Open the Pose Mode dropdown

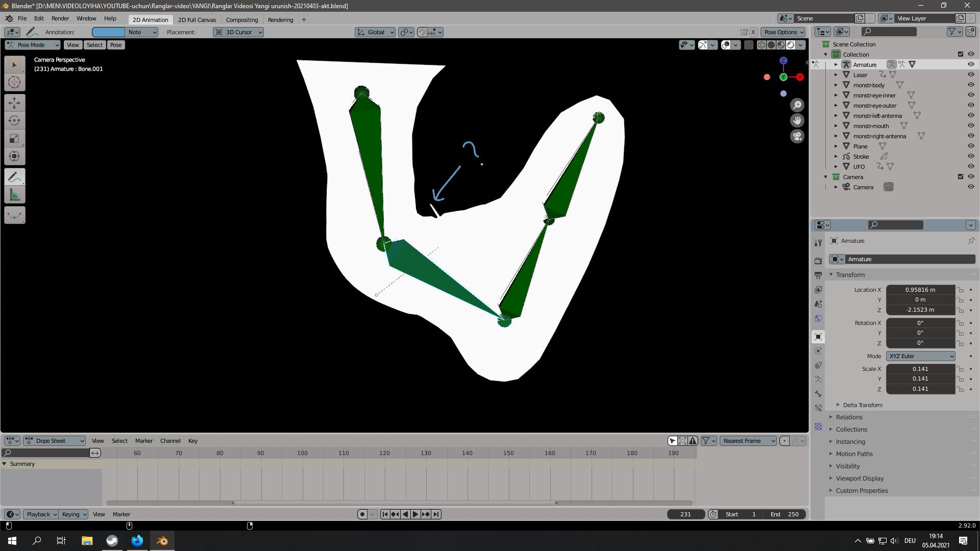(x=33, y=45)
